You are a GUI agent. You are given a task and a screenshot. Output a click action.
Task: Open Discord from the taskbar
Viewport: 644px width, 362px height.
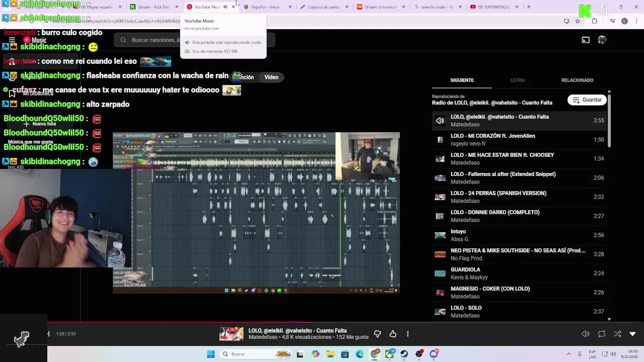coord(434,354)
